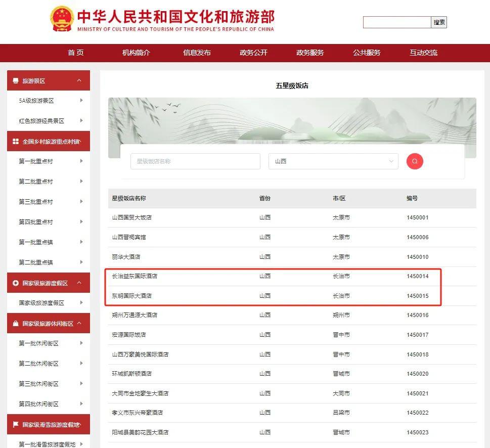The image size is (490, 448).
Task: Expand arrow next to 红色旅游经典景区
Action: (x=81, y=120)
